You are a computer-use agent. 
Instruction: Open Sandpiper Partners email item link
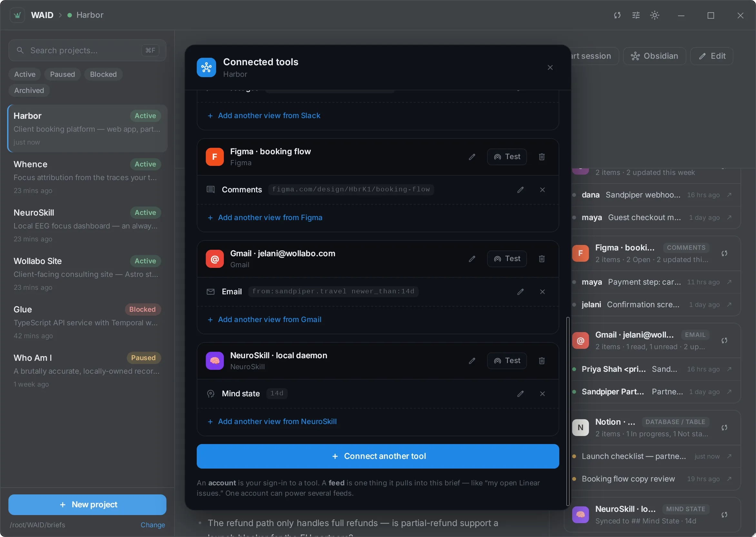point(729,392)
